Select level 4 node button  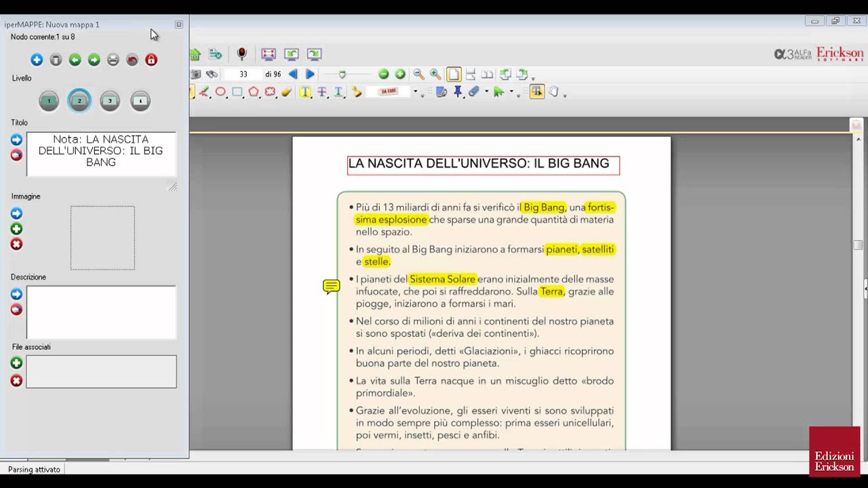point(140,101)
